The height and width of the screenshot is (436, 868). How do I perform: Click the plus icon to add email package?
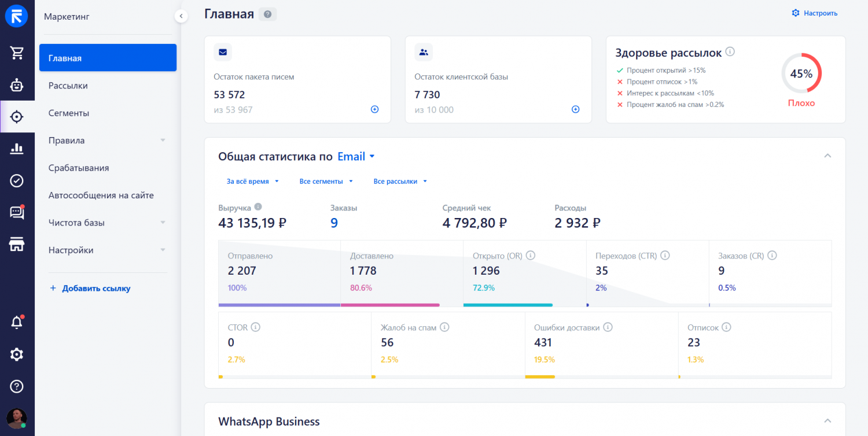click(374, 109)
